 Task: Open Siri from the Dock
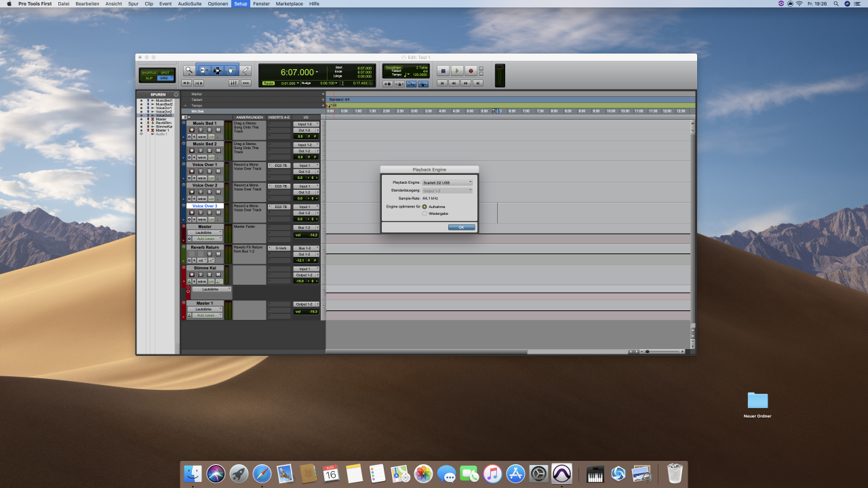216,473
